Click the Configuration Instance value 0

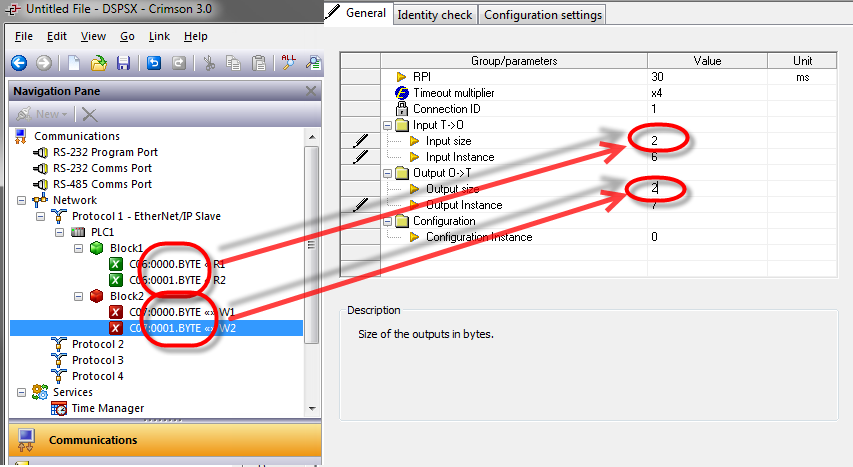tap(707, 237)
